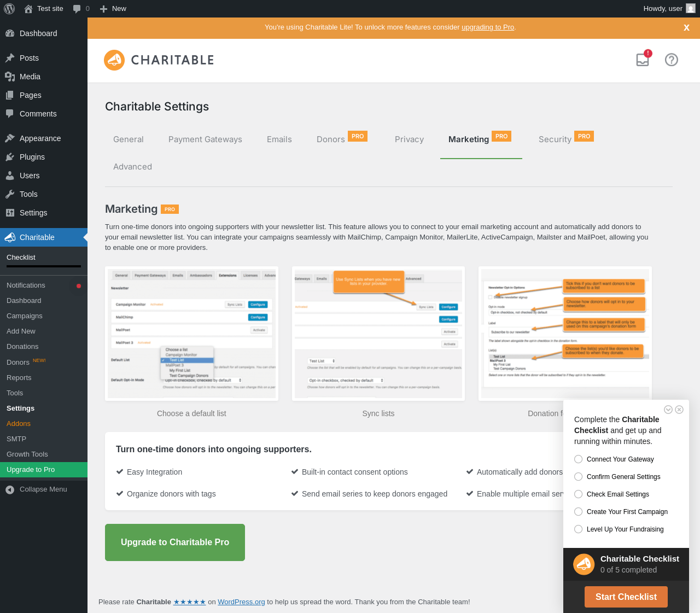Click user avatar in admin bar

(691, 9)
